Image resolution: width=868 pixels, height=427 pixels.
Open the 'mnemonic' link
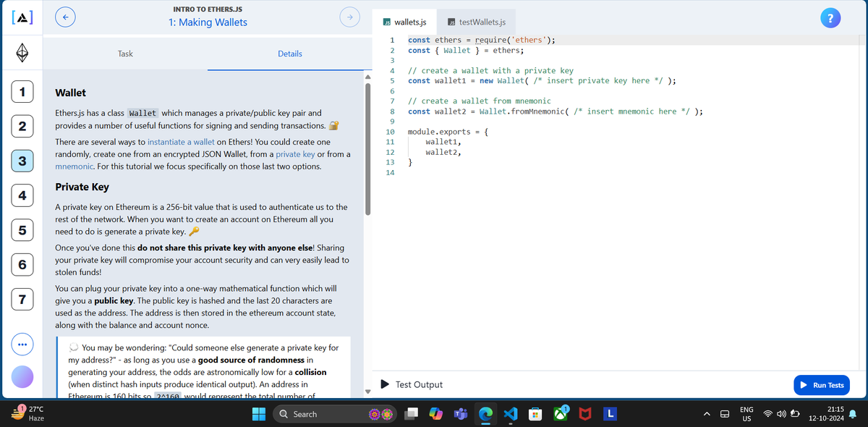[75, 166]
